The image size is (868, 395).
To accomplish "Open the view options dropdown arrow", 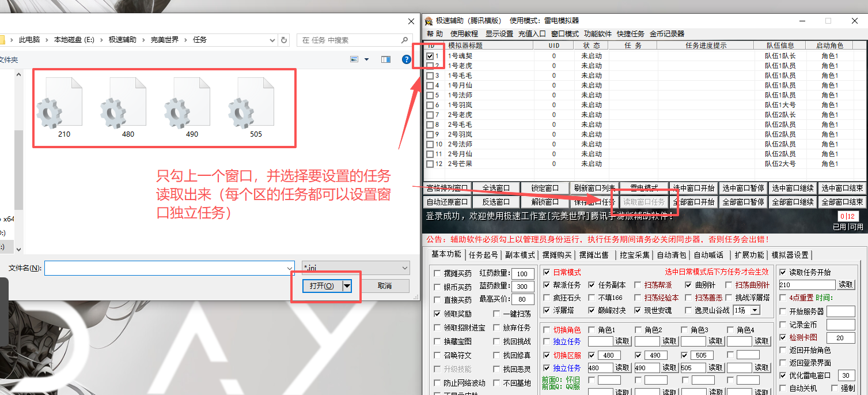I will pyautogui.click(x=366, y=59).
